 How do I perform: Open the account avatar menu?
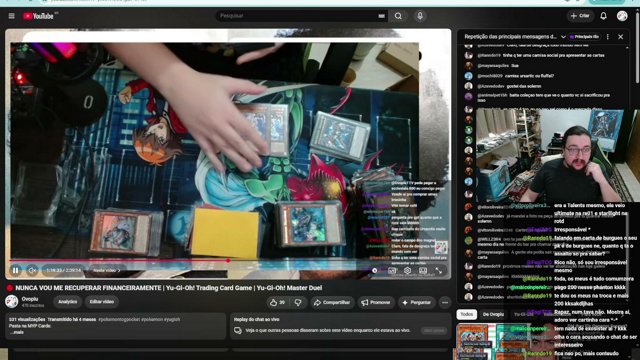pos(622,16)
